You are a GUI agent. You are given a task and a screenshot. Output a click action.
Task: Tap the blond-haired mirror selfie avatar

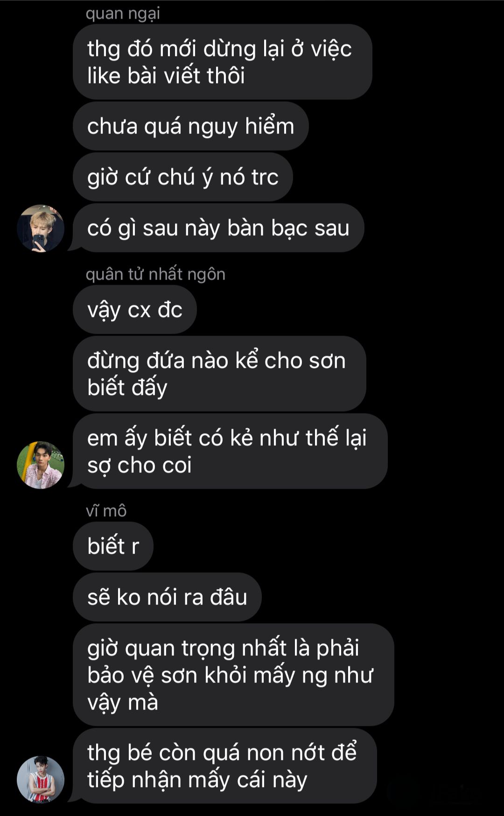pos(41,228)
